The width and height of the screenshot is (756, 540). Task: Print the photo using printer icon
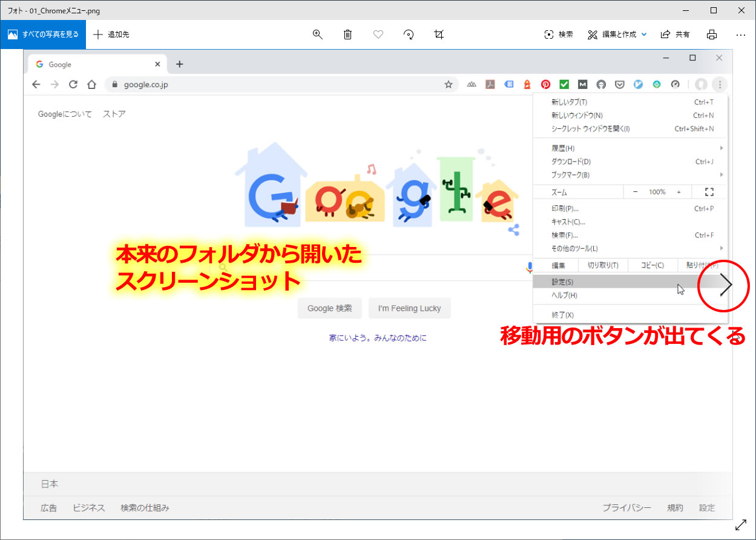click(712, 35)
